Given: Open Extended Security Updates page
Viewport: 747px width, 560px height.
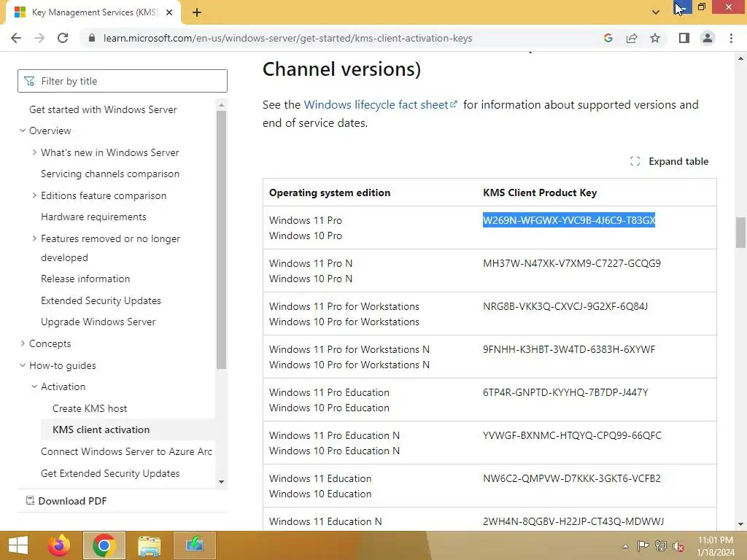Looking at the screenshot, I should click(x=101, y=300).
